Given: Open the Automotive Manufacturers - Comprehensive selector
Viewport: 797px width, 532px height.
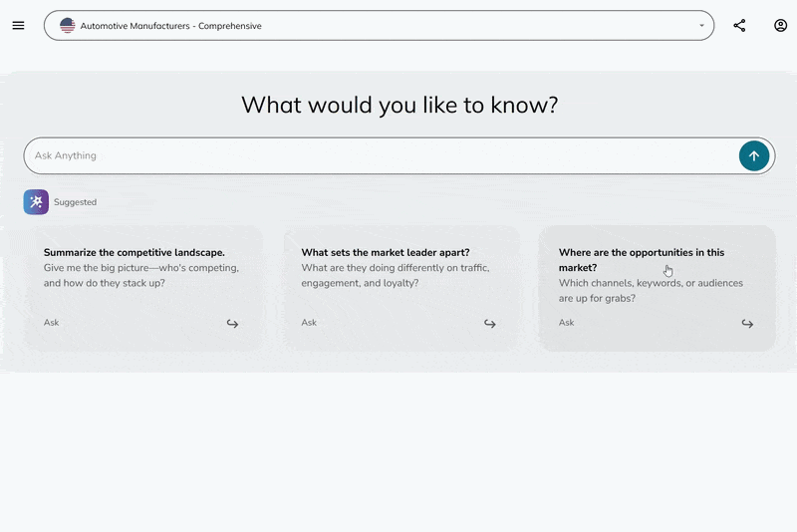Looking at the screenshot, I should 379,26.
